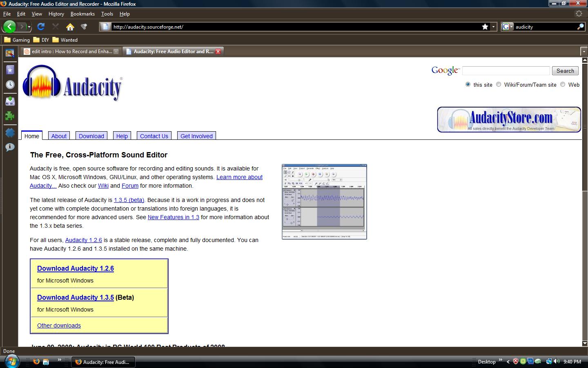Click the Audacity headphones logo
Image resolution: width=588 pixels, height=368 pixels.
tap(72, 83)
